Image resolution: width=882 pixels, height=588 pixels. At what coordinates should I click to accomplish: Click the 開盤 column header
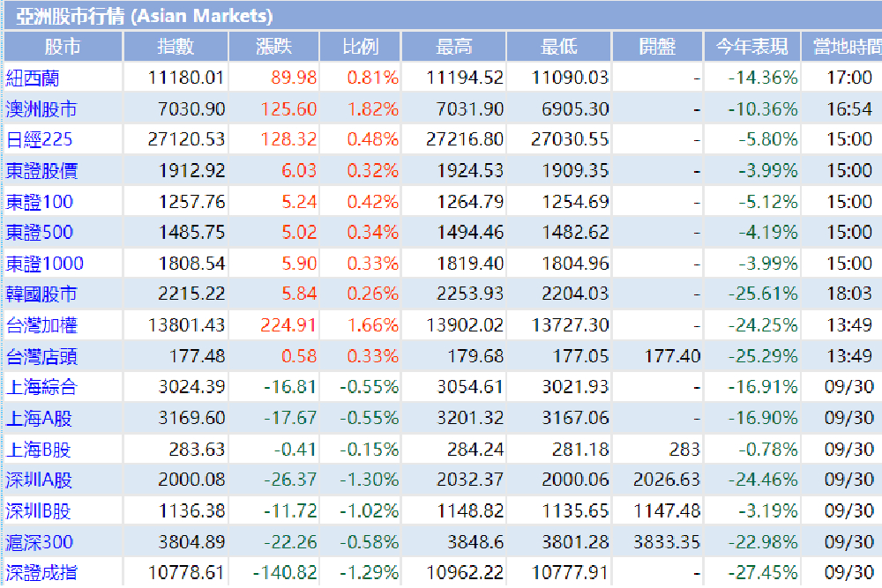[658, 46]
